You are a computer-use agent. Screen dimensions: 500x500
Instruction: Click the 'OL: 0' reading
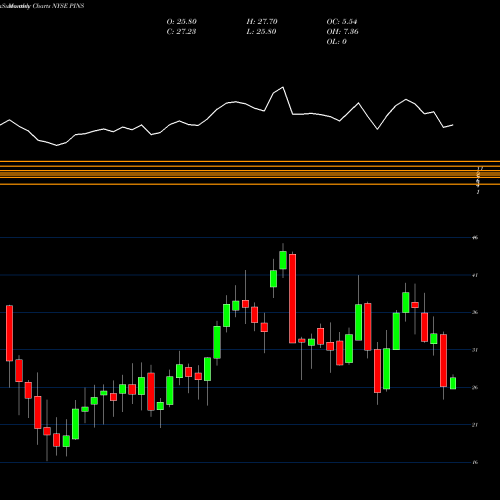[x=336, y=42]
